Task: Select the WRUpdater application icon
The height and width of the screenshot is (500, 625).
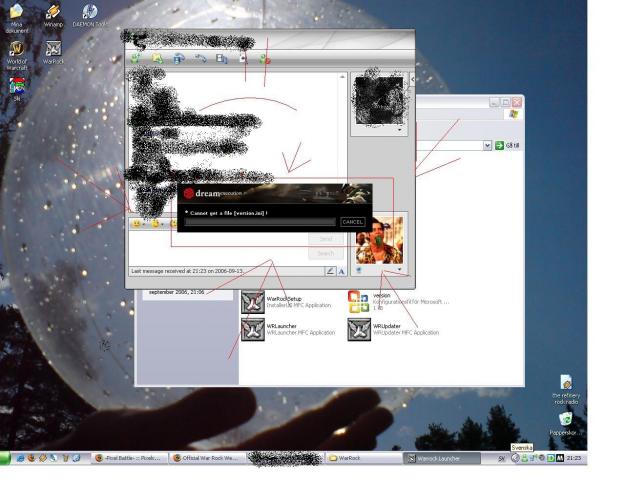Action: pyautogui.click(x=359, y=329)
